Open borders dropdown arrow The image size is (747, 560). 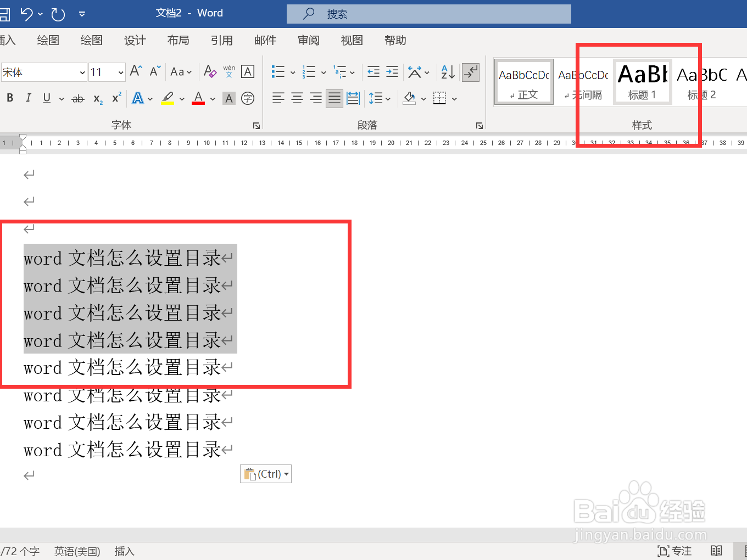(x=454, y=99)
